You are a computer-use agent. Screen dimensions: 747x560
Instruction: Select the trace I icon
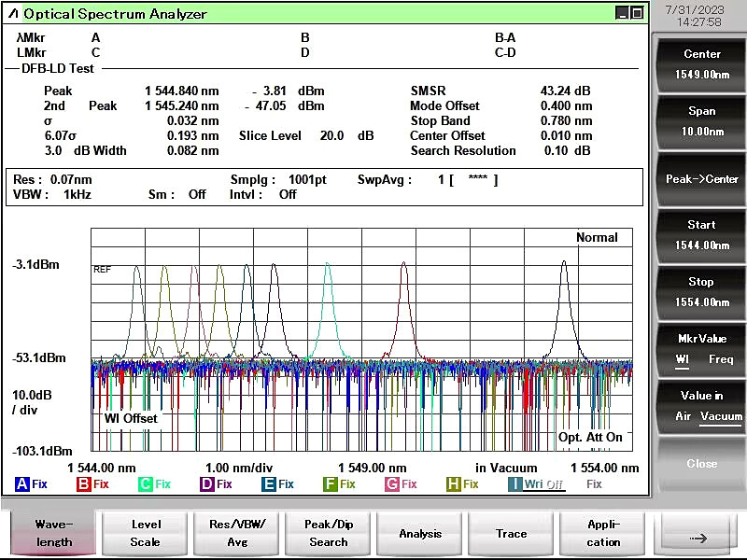click(x=515, y=484)
